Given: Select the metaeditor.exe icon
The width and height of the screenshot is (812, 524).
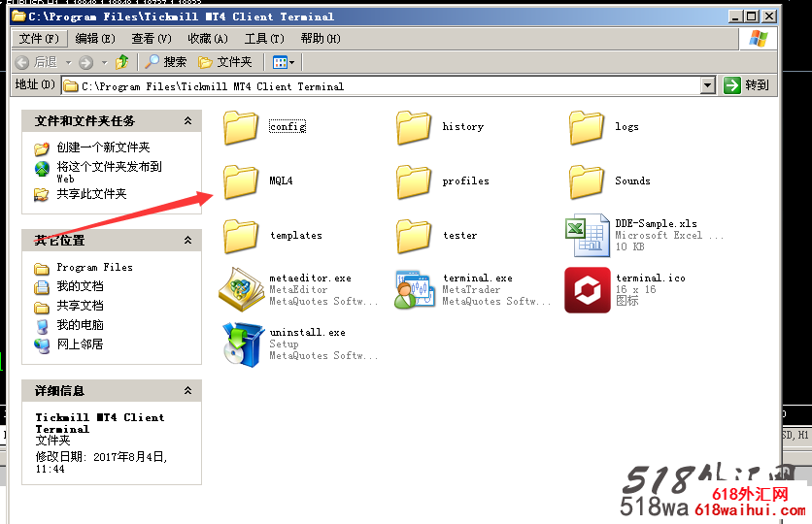Looking at the screenshot, I should coord(241,289).
